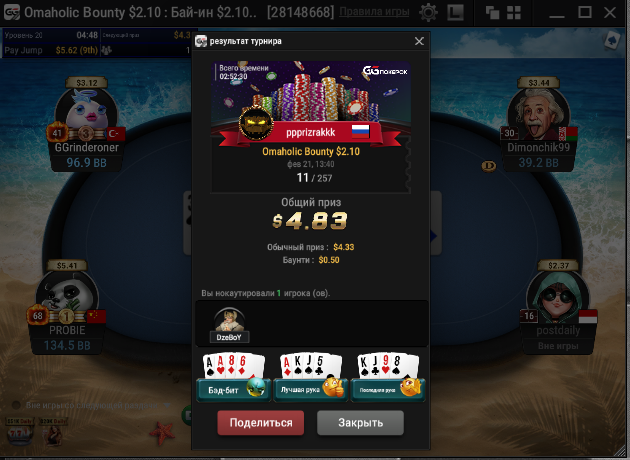The width and height of the screenshot is (630, 460).
Task: Open PROBIE player avatar
Action: coord(67,296)
